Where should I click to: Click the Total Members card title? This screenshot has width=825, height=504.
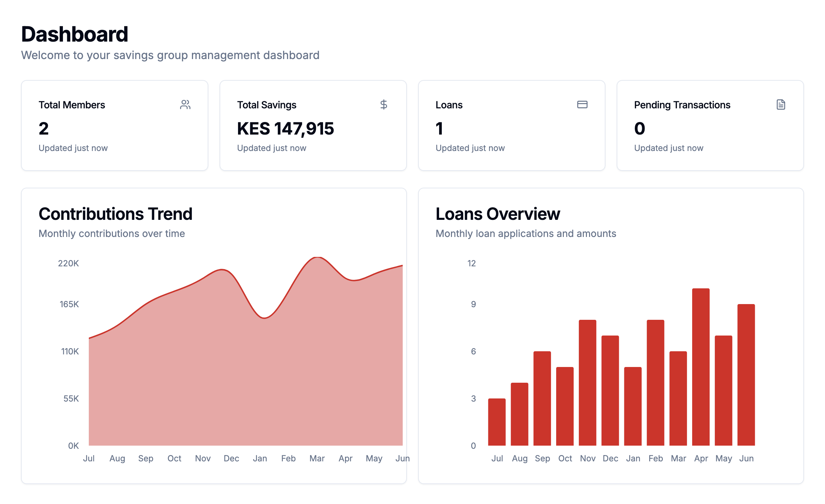click(72, 105)
